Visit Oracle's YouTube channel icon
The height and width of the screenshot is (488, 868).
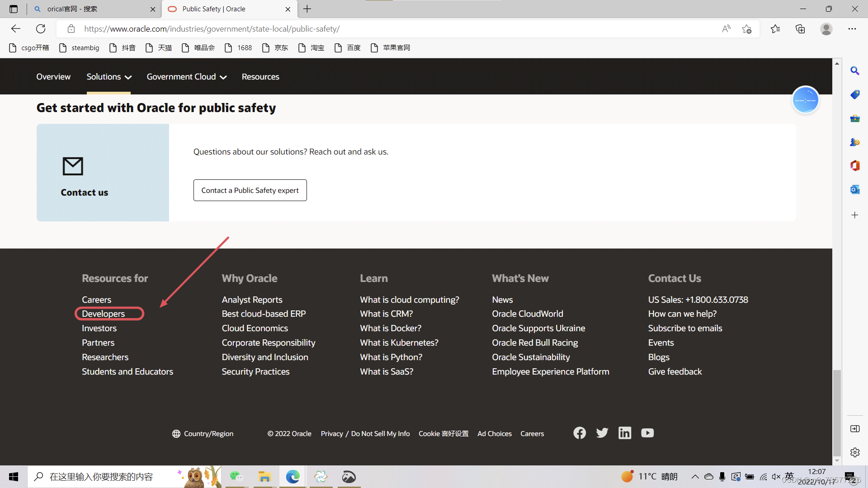[647, 433]
